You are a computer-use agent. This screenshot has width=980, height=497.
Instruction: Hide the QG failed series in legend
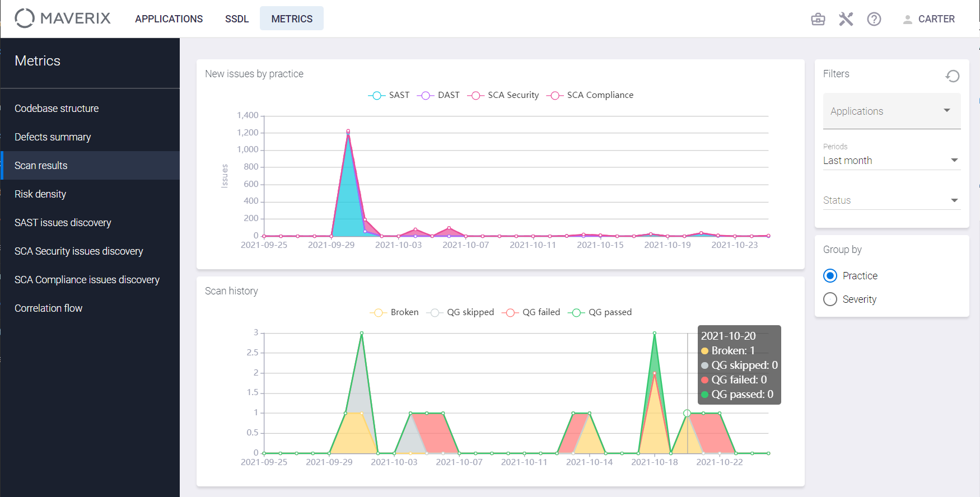click(x=510, y=313)
